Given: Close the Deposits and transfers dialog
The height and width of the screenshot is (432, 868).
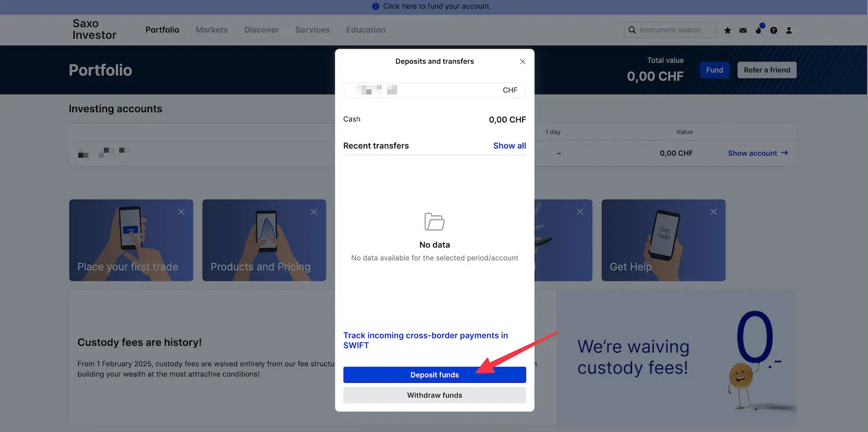Looking at the screenshot, I should (x=523, y=61).
